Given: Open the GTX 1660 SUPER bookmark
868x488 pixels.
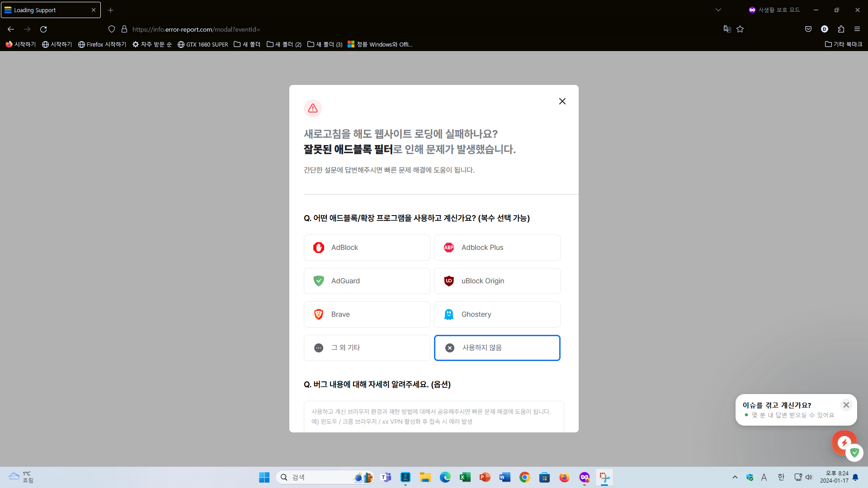Looking at the screenshot, I should pos(203,44).
